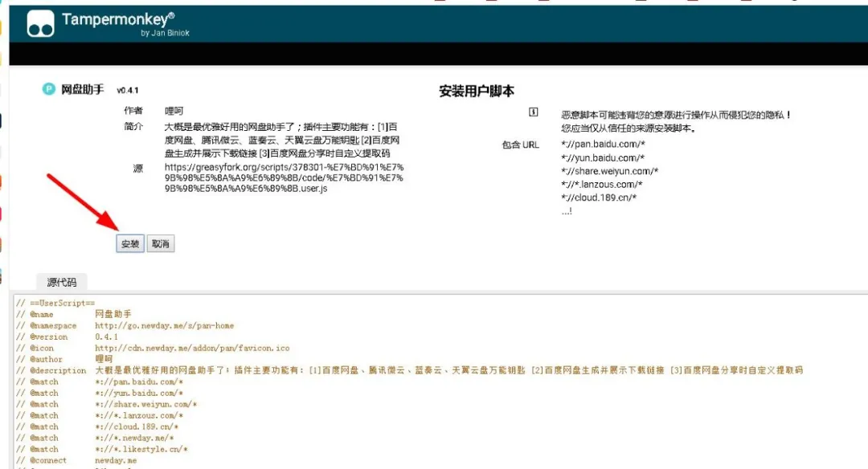868x469 pixels.
Task: Click the 网盘助手 script name heading
Action: 83,90
